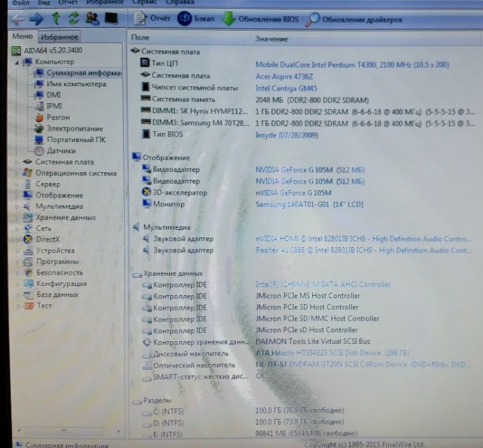Click the Разгон flame icon
Image resolution: width=483 pixels, height=448 pixels.
(x=40, y=117)
